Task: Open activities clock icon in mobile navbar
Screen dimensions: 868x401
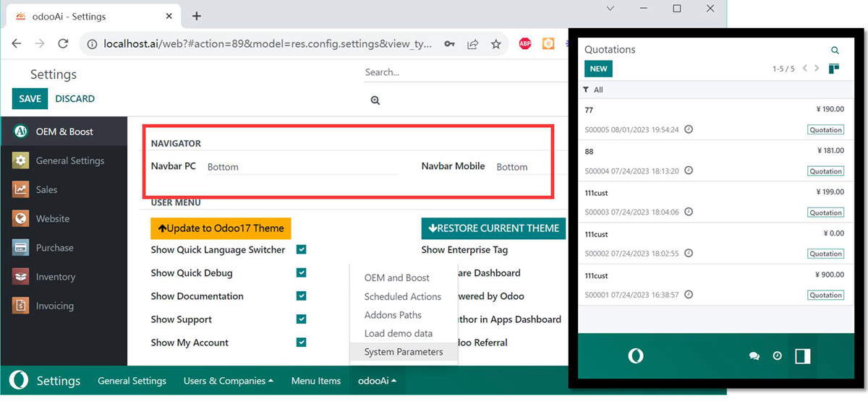Action: tap(777, 356)
